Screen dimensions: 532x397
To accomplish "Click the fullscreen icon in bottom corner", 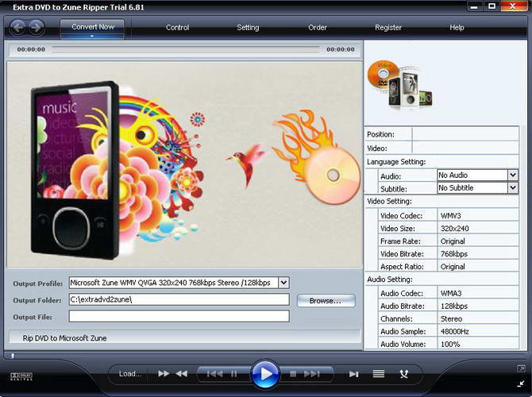I will (x=521, y=368).
